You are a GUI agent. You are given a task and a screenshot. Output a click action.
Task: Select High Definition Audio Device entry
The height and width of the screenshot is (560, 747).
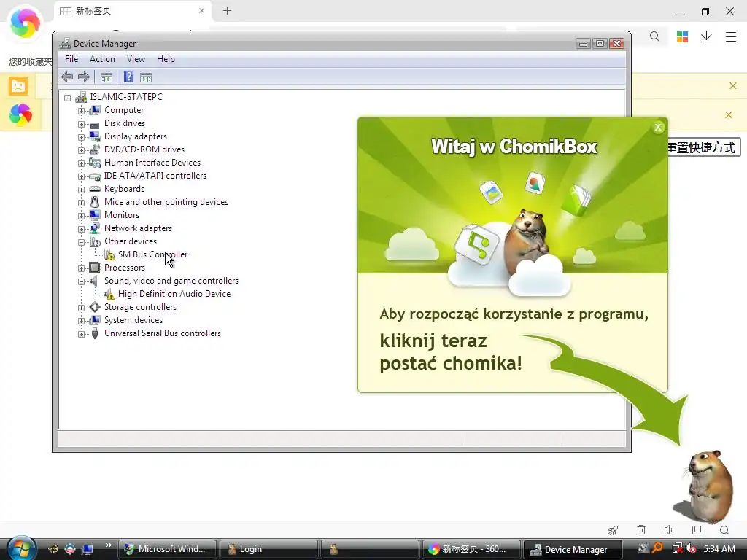tap(174, 294)
